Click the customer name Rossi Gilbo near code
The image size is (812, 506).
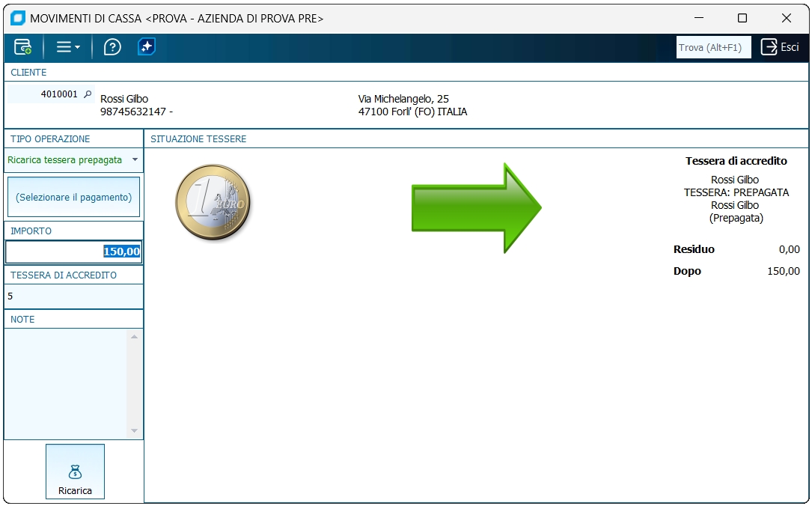pyautogui.click(x=124, y=99)
